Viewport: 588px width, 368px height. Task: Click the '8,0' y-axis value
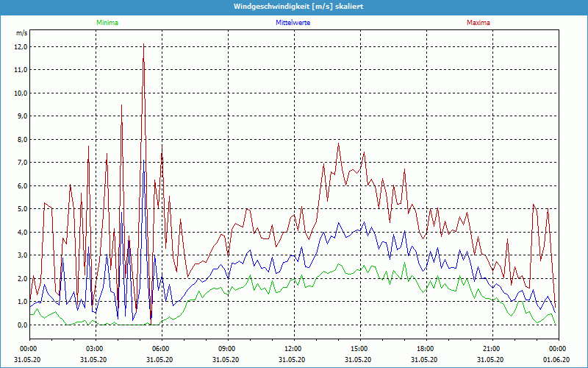point(22,140)
